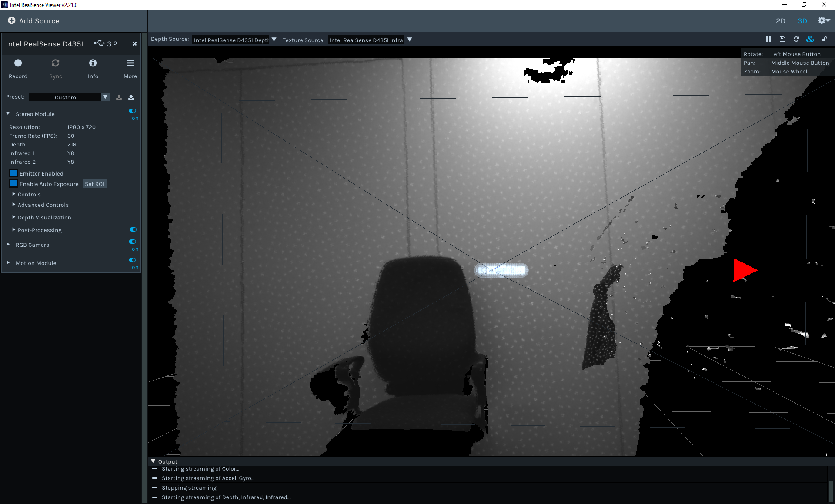This screenshot has width=835, height=504.
Task: Expand the Controls section
Action: pos(14,194)
